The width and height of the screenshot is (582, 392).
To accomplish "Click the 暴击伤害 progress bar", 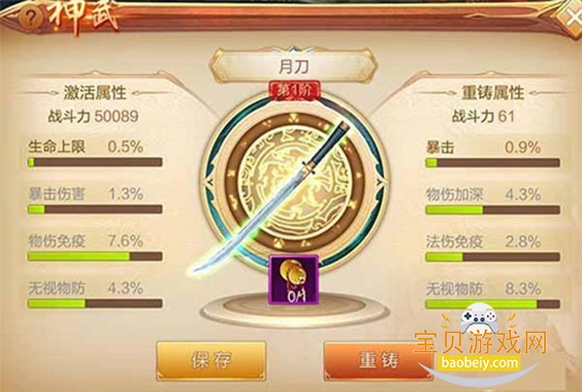I will (x=95, y=210).
